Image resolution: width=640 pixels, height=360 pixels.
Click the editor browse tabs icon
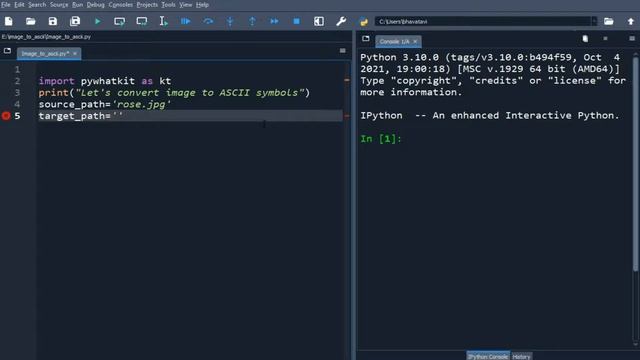pos(7,51)
